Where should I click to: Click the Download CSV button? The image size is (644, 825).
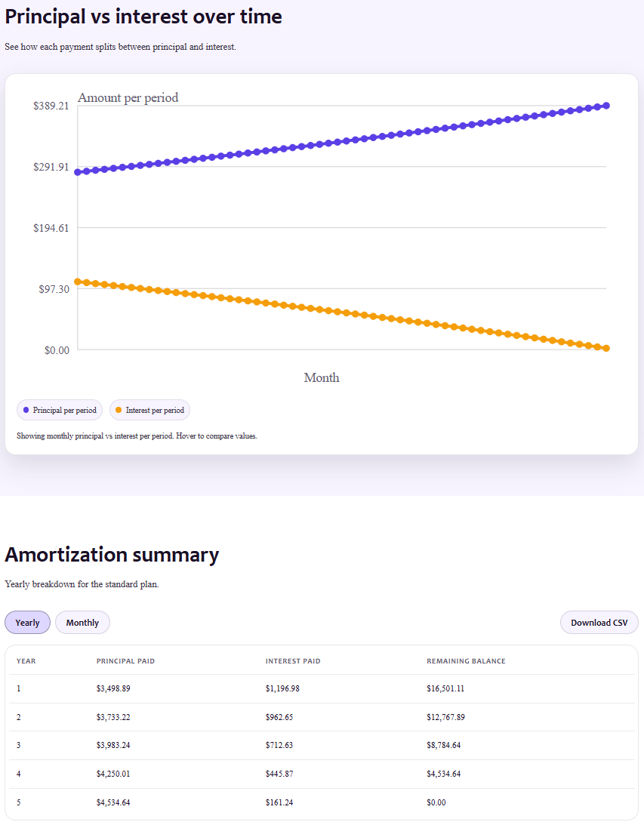(599, 622)
